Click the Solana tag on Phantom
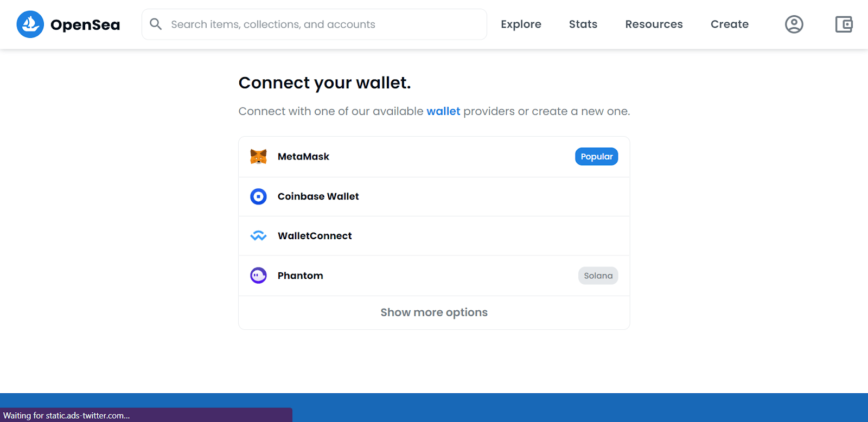The width and height of the screenshot is (868, 422). (598, 276)
